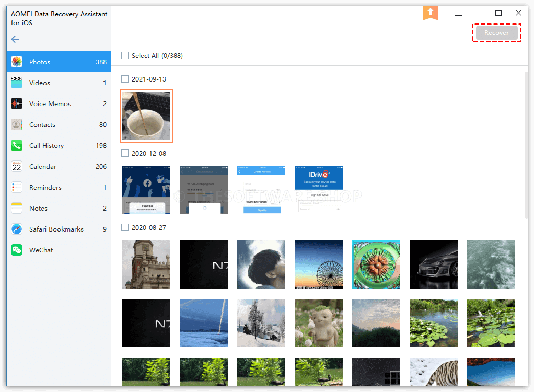Click the Call History phone icon

pos(17,145)
